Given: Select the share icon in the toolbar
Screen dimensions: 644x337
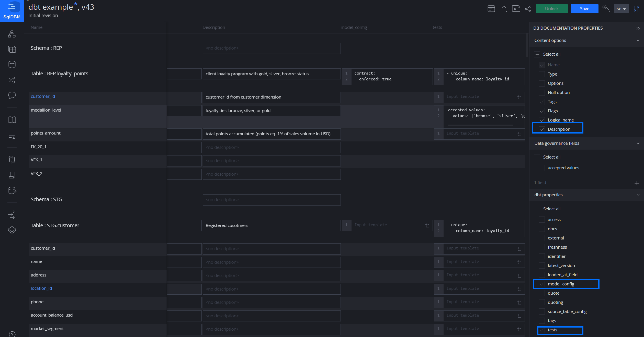Looking at the screenshot, I should pyautogui.click(x=528, y=8).
